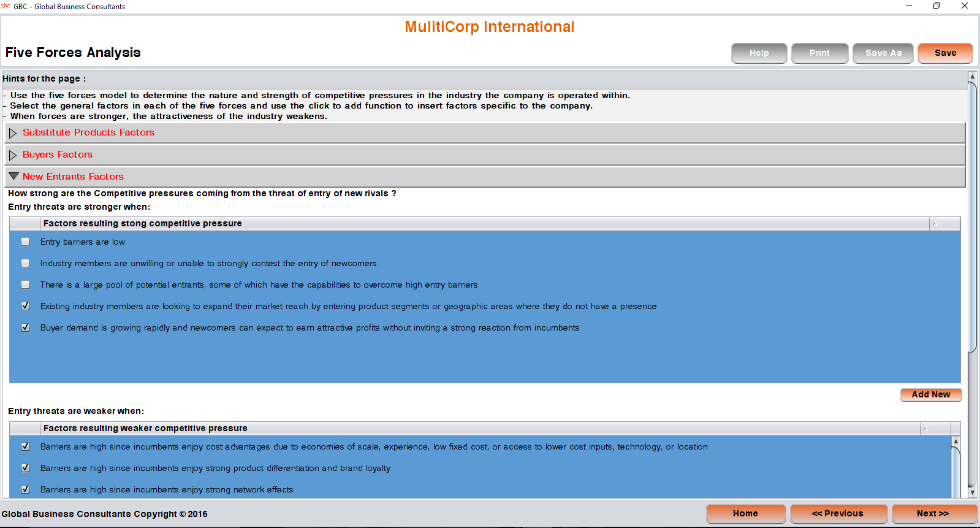The width and height of the screenshot is (980, 528).
Task: Minimize the GBC window
Action: click(908, 6)
